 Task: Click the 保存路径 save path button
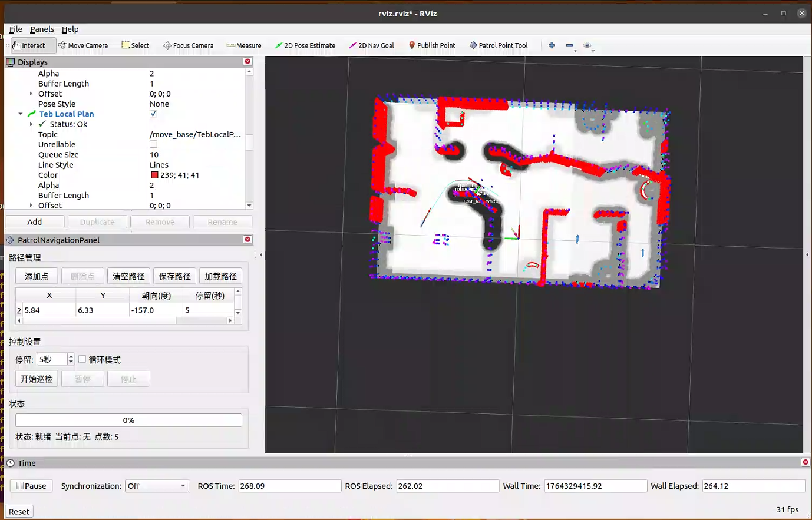(174, 276)
